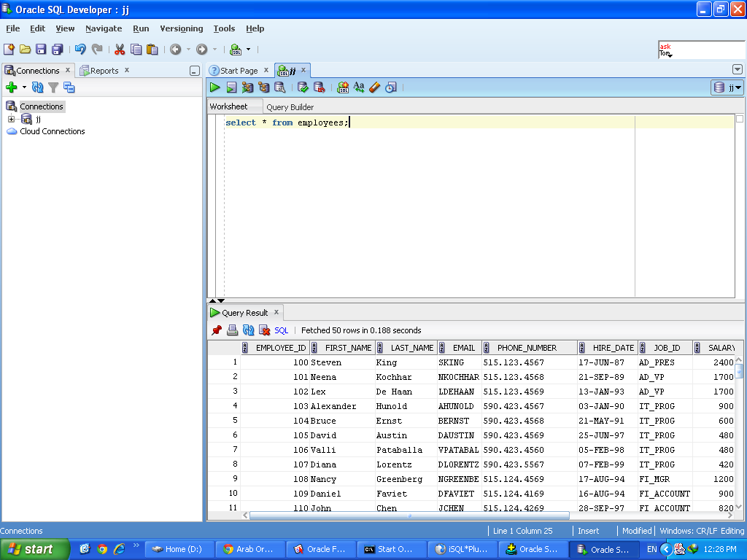Select Cloud Connections in the tree

pyautogui.click(x=52, y=131)
